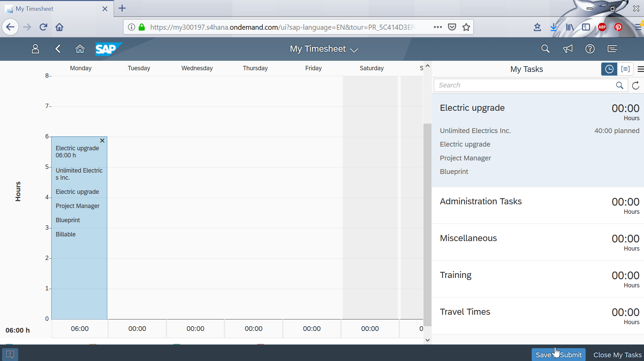Switch My Tasks to list view
This screenshot has width=644, height=361.
click(x=625, y=69)
